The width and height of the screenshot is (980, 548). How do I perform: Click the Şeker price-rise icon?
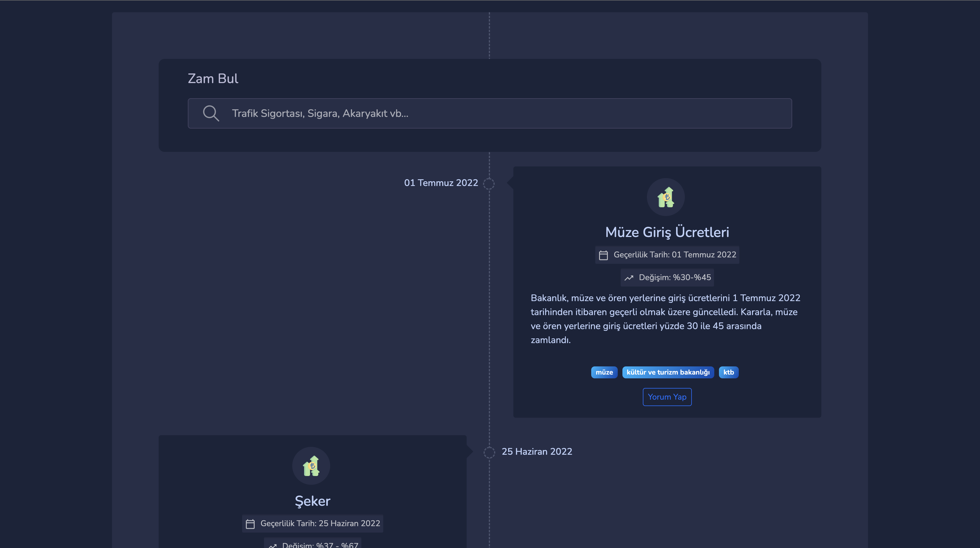click(311, 466)
